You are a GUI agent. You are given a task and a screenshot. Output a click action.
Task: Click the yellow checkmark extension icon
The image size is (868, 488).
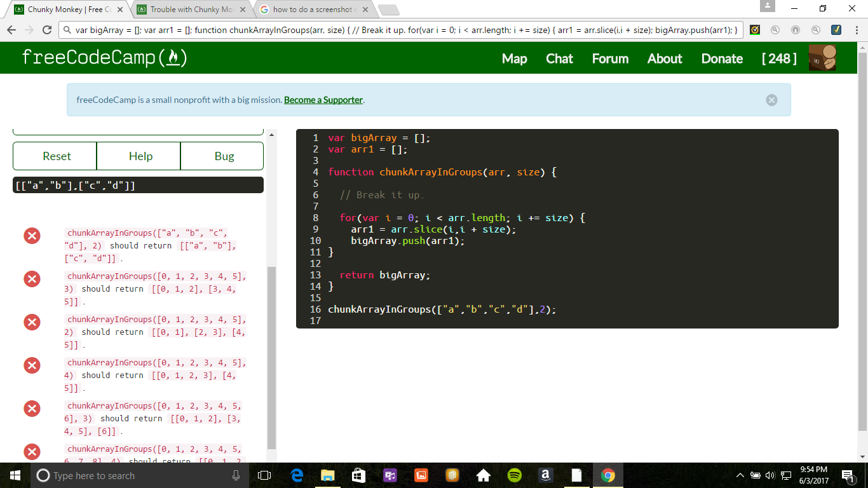pyautogui.click(x=755, y=30)
